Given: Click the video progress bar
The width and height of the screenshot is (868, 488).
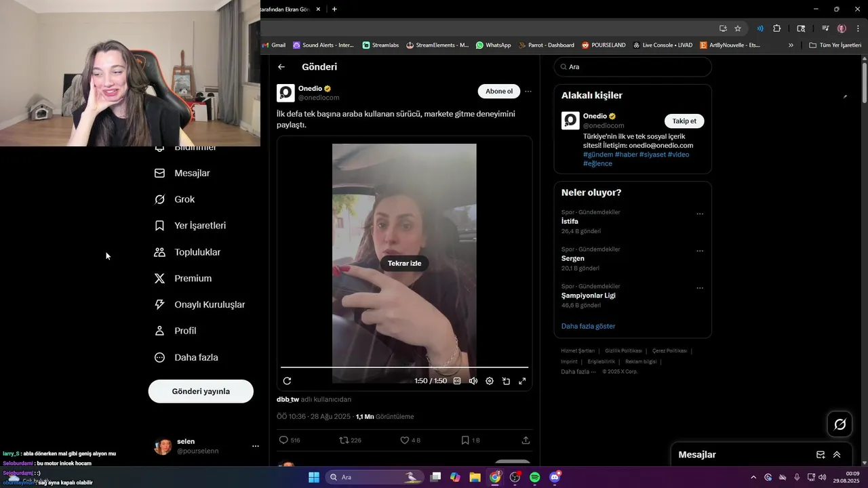Looking at the screenshot, I should tap(404, 367).
